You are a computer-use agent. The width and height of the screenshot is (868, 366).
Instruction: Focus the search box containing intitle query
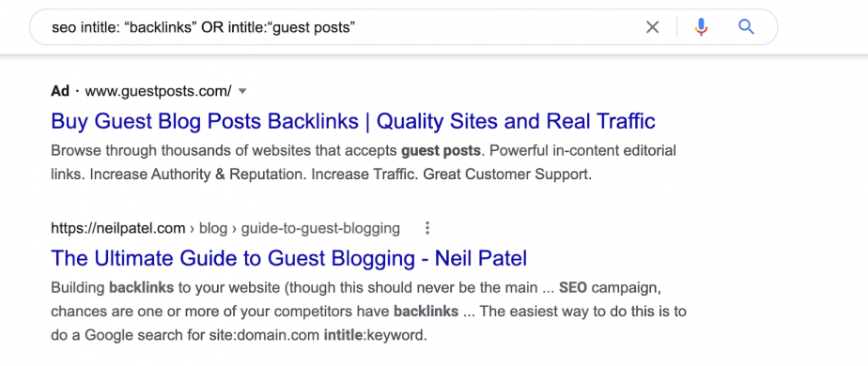pyautogui.click(x=343, y=27)
